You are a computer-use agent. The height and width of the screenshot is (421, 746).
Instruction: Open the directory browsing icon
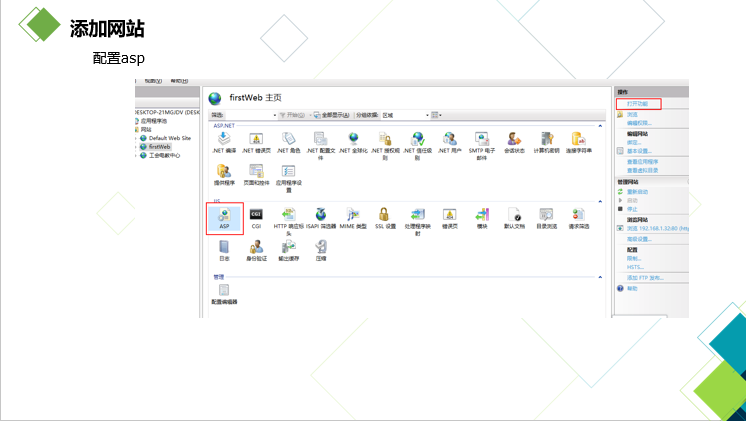[x=547, y=218]
